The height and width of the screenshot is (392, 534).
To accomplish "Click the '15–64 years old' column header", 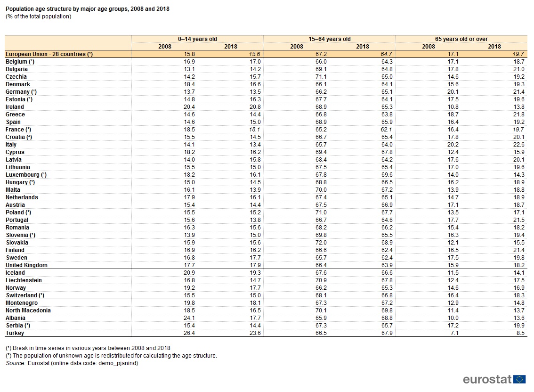I will [x=329, y=39].
